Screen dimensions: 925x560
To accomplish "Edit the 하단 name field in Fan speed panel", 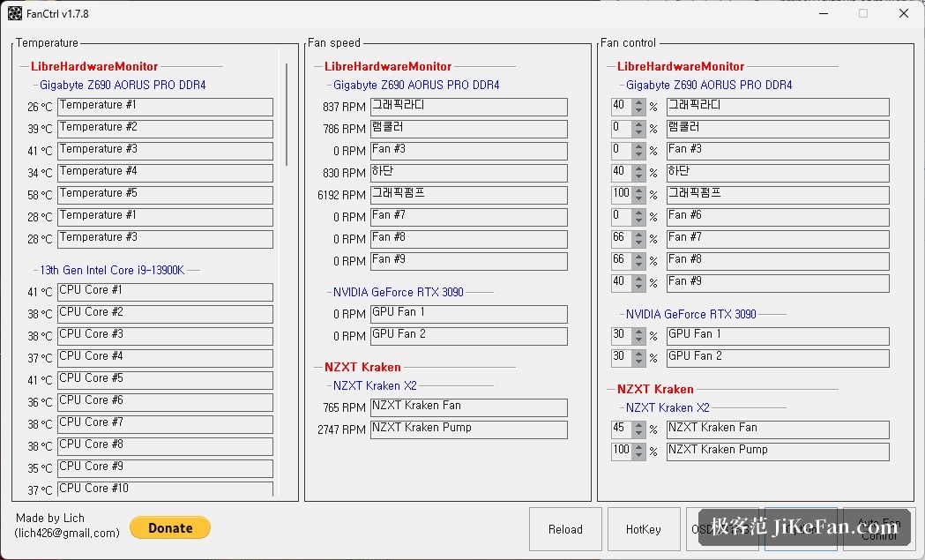I will pyautogui.click(x=469, y=173).
